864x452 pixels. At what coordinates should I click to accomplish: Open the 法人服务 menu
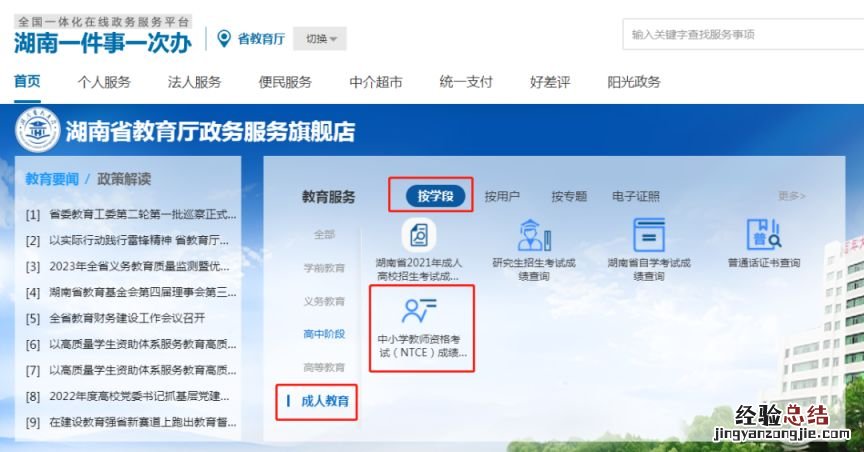pyautogui.click(x=195, y=82)
